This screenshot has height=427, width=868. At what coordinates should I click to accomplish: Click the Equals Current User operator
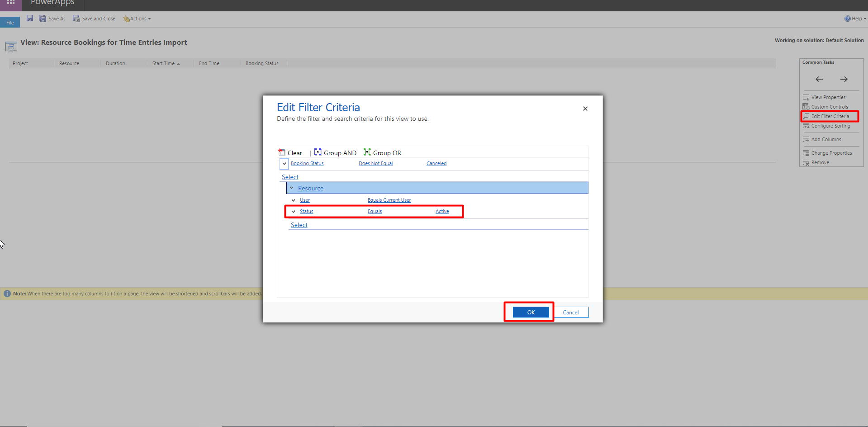[389, 200]
